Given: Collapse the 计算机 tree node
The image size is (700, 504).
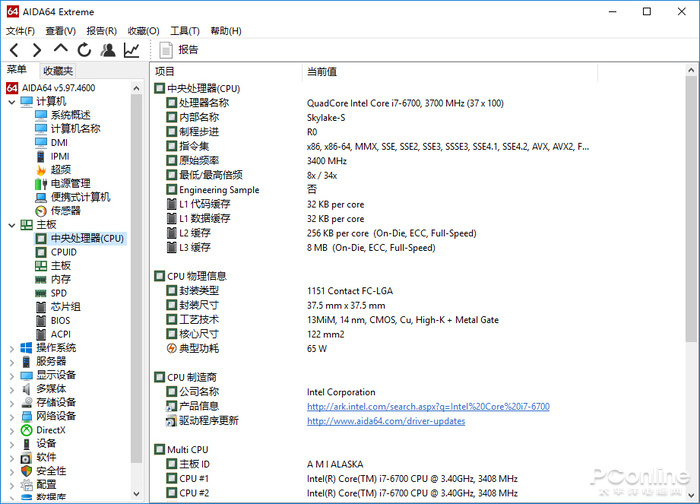Looking at the screenshot, I should point(12,102).
